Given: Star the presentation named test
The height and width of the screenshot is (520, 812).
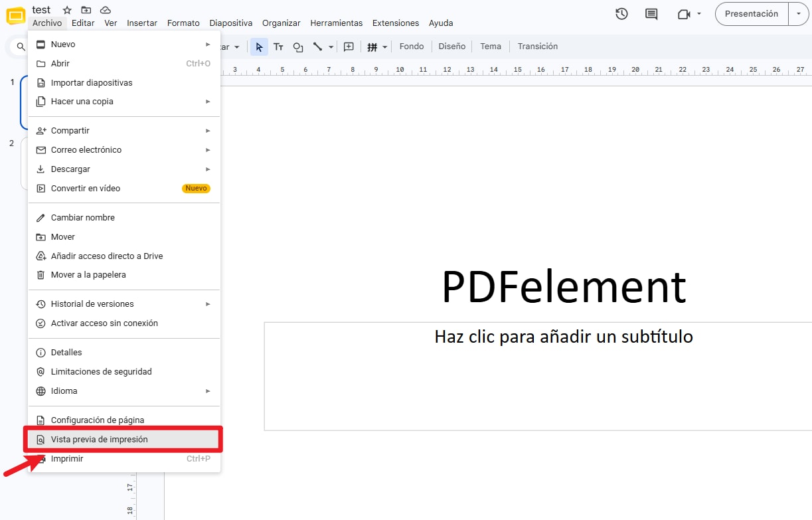Looking at the screenshot, I should [67, 10].
